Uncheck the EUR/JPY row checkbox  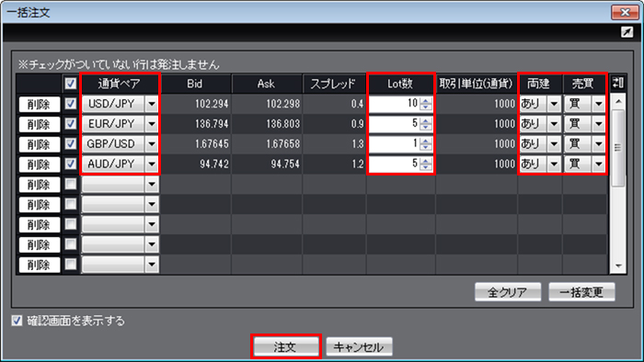(x=71, y=124)
